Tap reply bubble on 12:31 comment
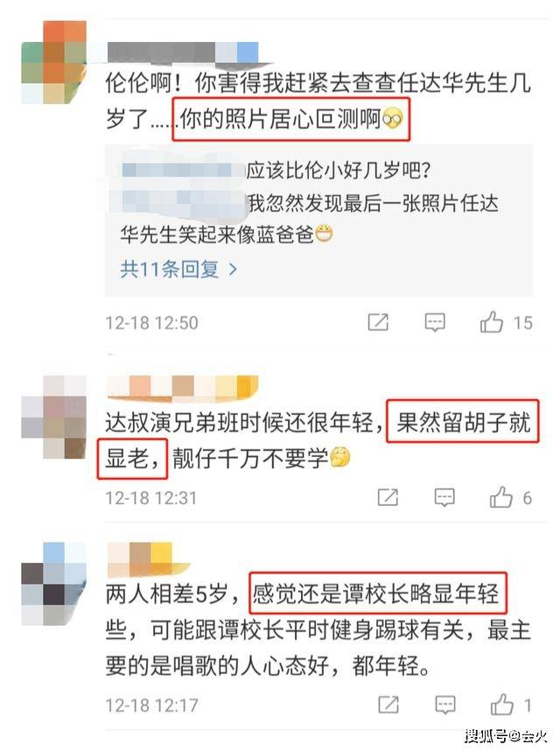560x751 pixels. point(444,498)
